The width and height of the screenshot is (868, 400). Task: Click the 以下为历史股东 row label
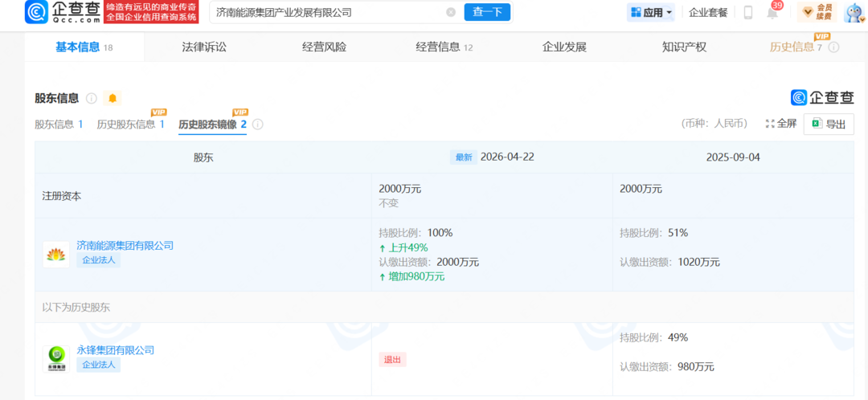click(76, 307)
